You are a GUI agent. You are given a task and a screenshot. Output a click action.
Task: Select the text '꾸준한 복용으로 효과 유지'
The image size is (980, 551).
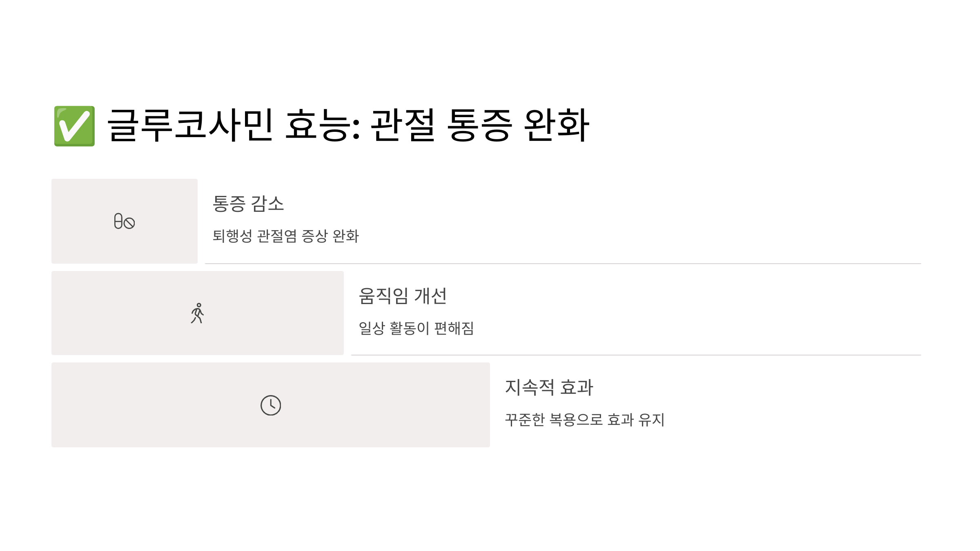click(585, 420)
